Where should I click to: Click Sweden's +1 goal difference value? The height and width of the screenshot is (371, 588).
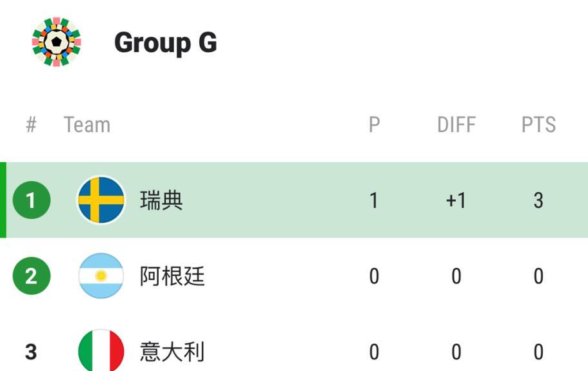[456, 200]
